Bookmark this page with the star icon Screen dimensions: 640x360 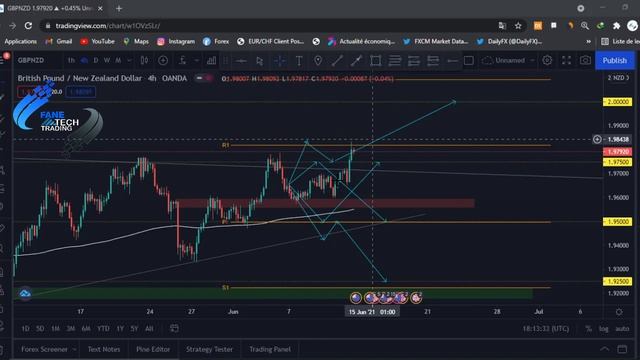(x=518, y=26)
